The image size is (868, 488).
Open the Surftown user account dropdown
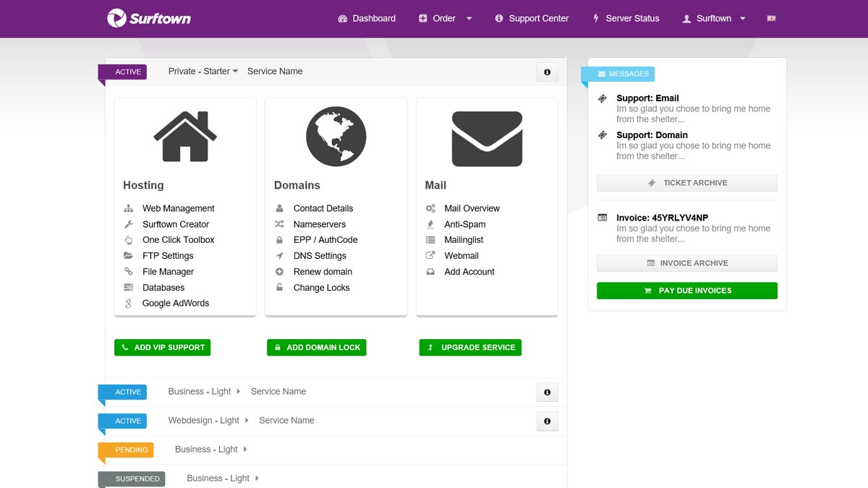click(x=713, y=19)
